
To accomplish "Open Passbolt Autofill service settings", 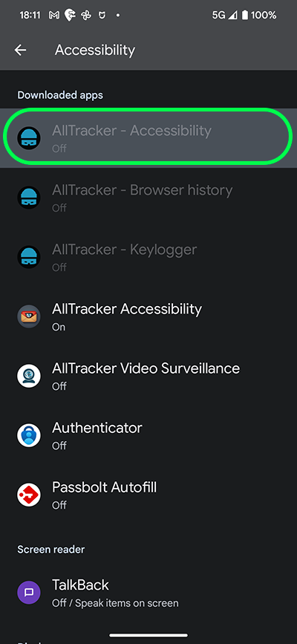I will pyautogui.click(x=148, y=495).
